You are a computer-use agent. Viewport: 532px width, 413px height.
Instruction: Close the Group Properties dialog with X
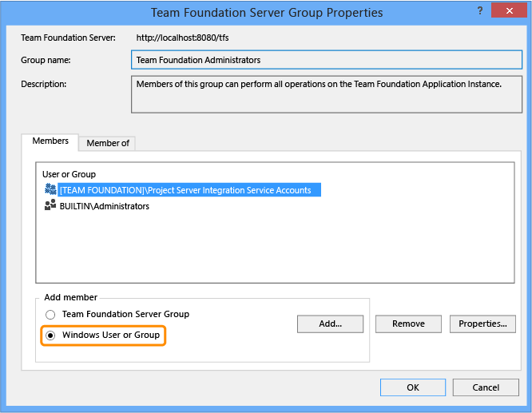pyautogui.click(x=507, y=11)
